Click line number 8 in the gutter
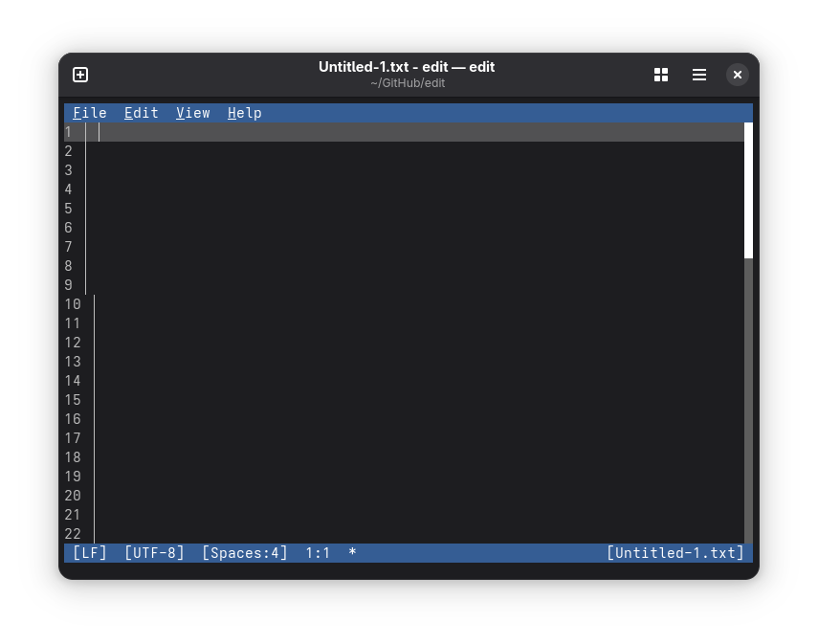Image resolution: width=818 pixels, height=644 pixels. (x=68, y=266)
